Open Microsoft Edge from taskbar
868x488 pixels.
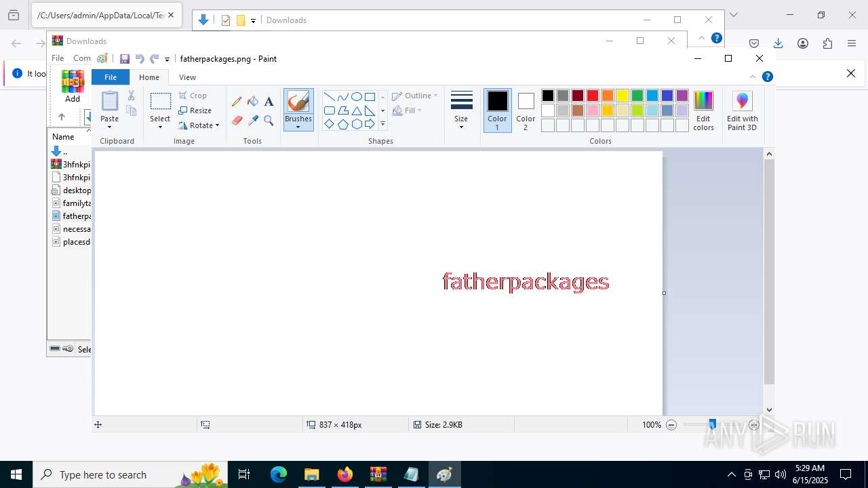coord(279,474)
